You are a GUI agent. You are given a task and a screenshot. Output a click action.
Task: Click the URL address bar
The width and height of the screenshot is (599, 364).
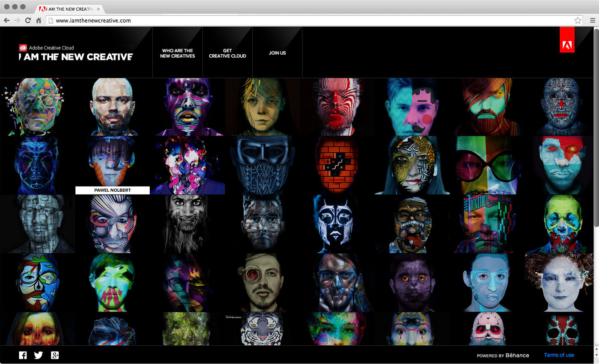(299, 21)
